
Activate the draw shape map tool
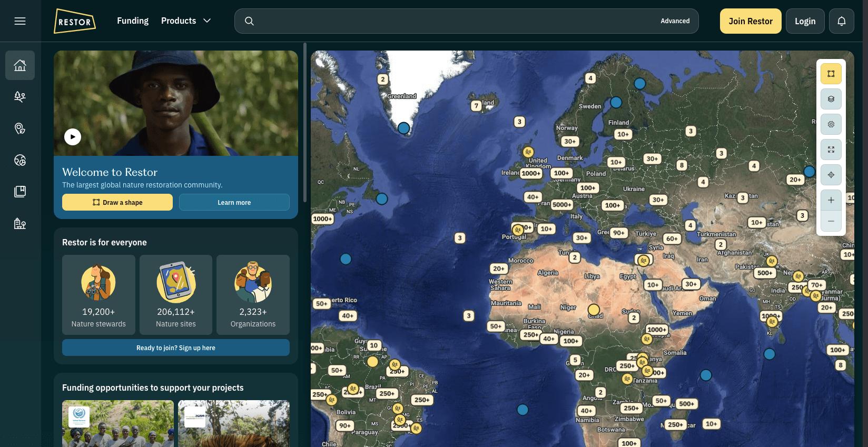click(831, 74)
